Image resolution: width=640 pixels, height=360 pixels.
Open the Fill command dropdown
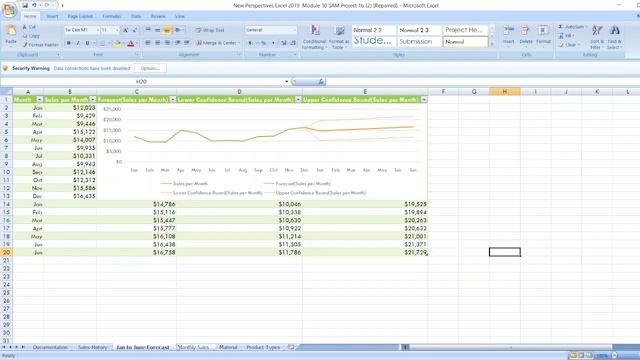click(x=567, y=36)
